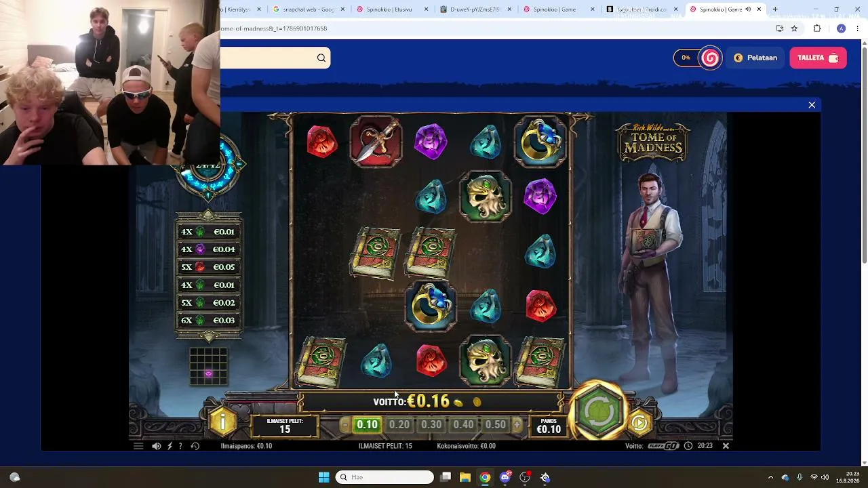Click the TALLETA deposit button
Image resolution: width=868 pixels, height=488 pixels.
818,58
